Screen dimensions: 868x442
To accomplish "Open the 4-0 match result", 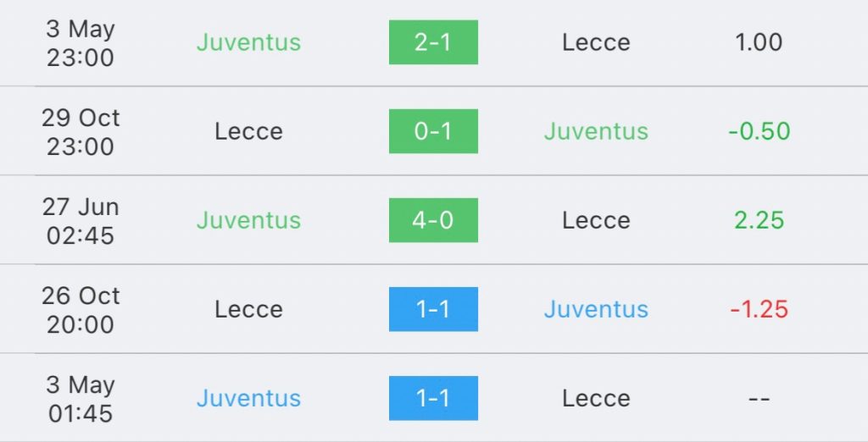I will 433,220.
